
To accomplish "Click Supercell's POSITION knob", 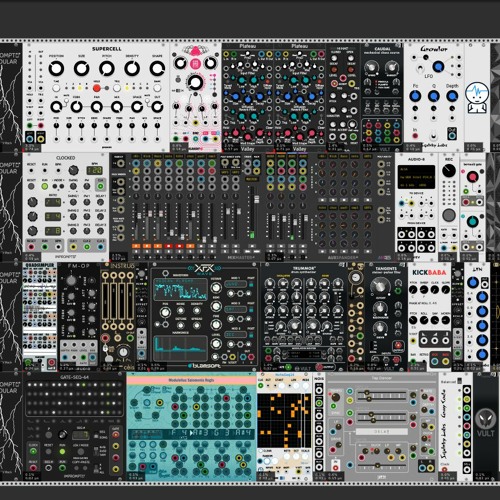I will pyautogui.click(x=56, y=69).
